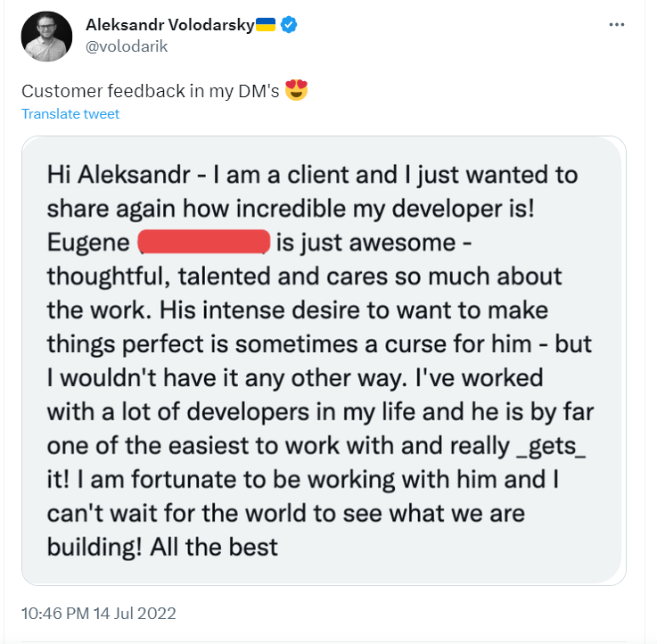
Task: Click the Ukraine flag emoji beside the name
Action: coord(266,25)
